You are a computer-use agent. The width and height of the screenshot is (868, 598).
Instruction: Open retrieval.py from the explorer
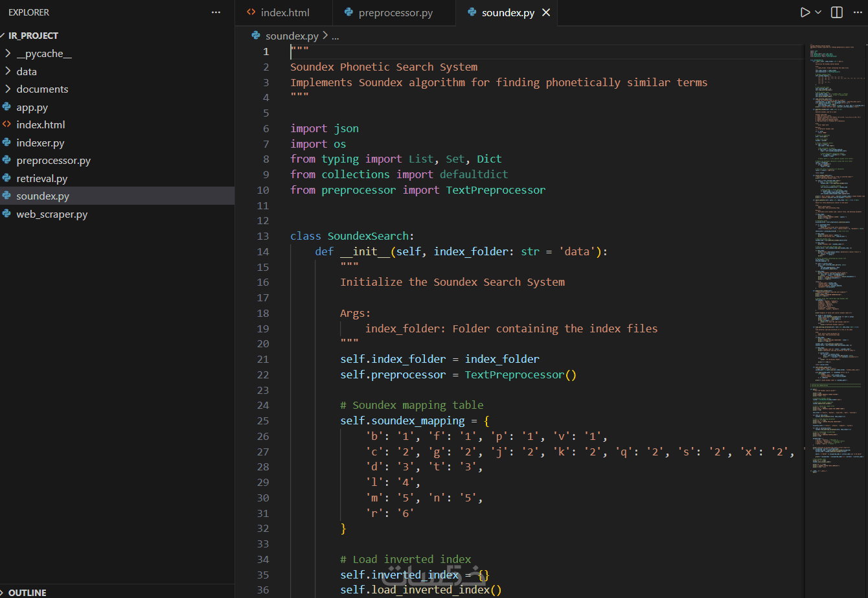(42, 178)
